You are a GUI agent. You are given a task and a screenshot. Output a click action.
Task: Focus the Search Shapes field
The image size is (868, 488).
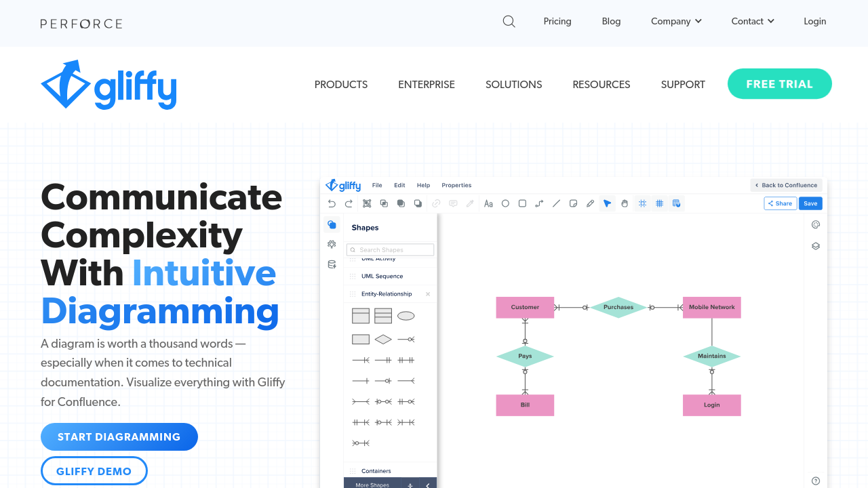pos(391,250)
